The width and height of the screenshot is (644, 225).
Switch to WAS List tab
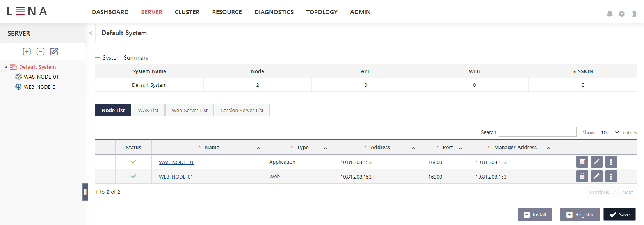pyautogui.click(x=148, y=110)
